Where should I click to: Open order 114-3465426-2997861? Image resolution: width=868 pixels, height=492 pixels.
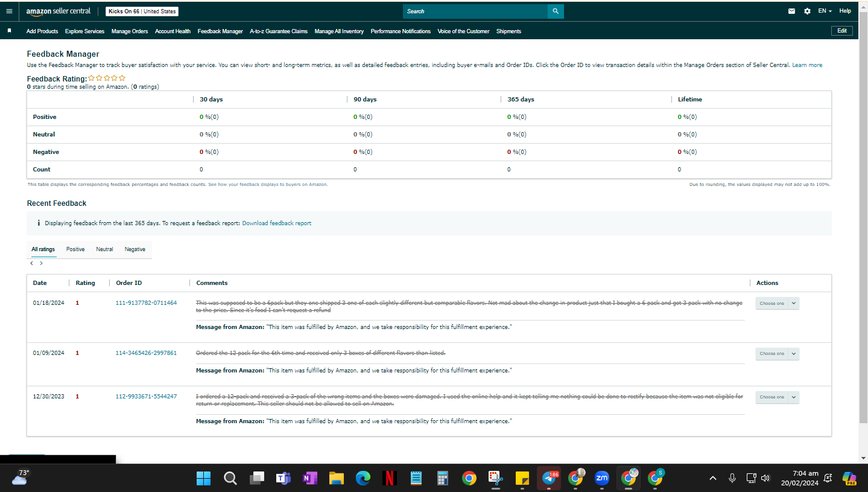tap(146, 353)
